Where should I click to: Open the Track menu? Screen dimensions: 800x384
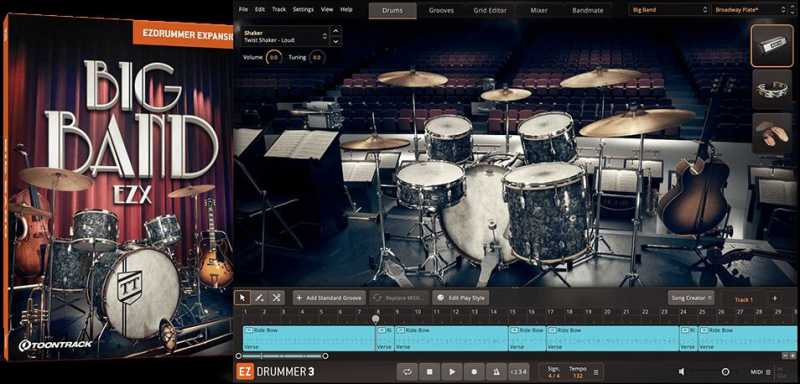point(279,9)
